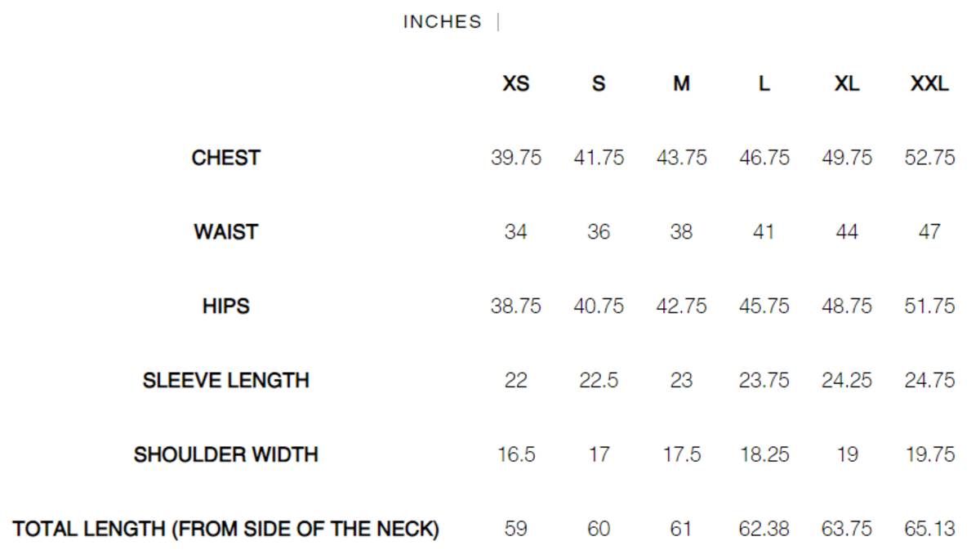Choose the L size column header
Viewport: 980px width, 559px height.
[x=764, y=83]
